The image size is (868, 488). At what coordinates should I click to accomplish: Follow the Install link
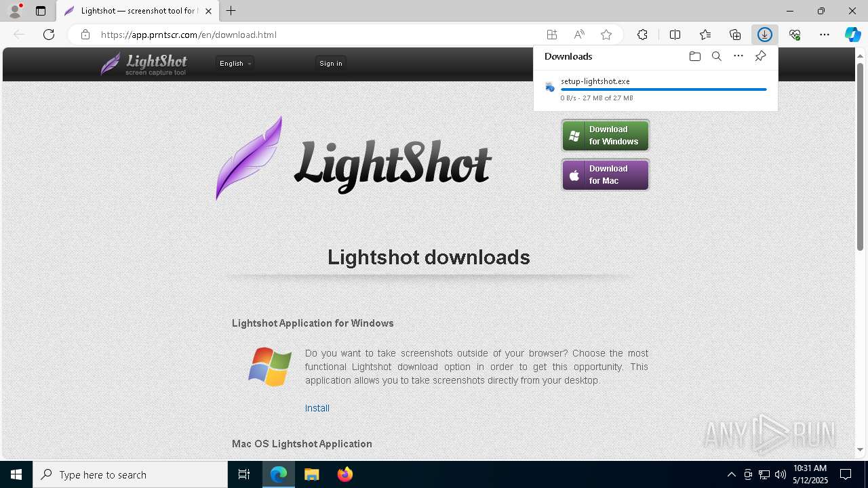pos(317,408)
